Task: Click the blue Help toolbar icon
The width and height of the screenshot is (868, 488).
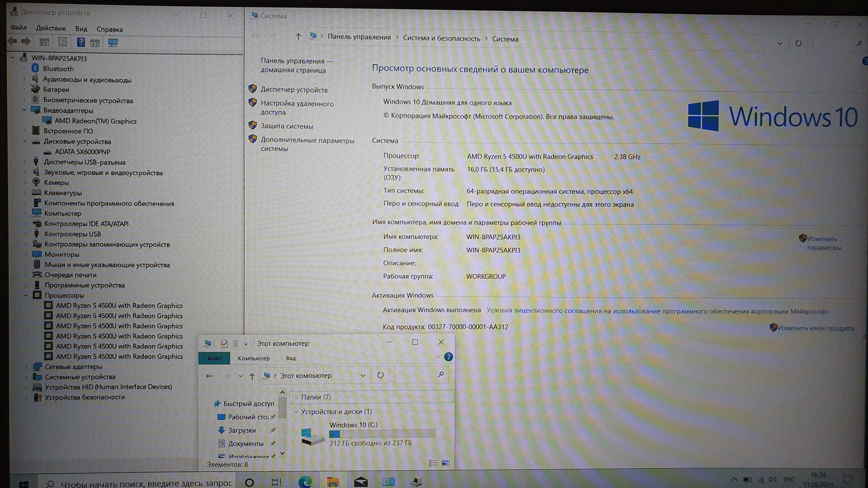Action: 81,42
